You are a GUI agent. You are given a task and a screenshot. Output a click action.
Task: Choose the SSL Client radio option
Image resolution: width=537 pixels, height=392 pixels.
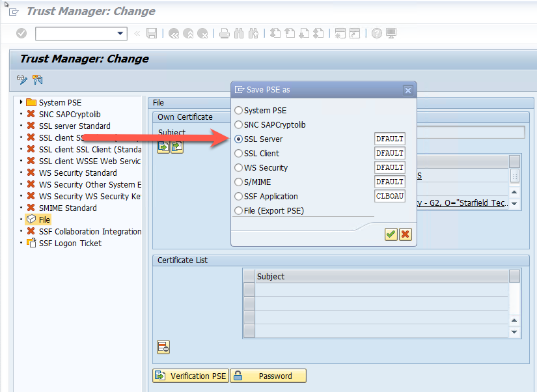[x=239, y=154]
